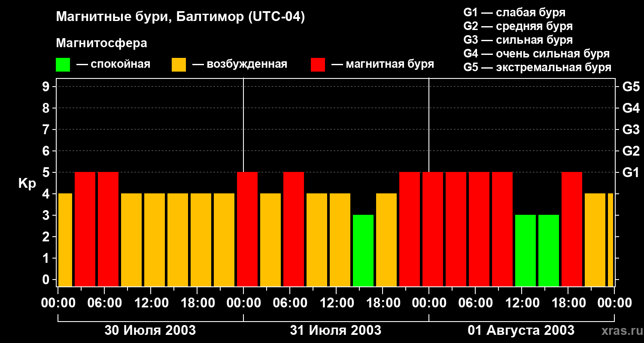
Task: Click the 'Магнитные бури, Балтимор' chart title
Action: (180, 17)
